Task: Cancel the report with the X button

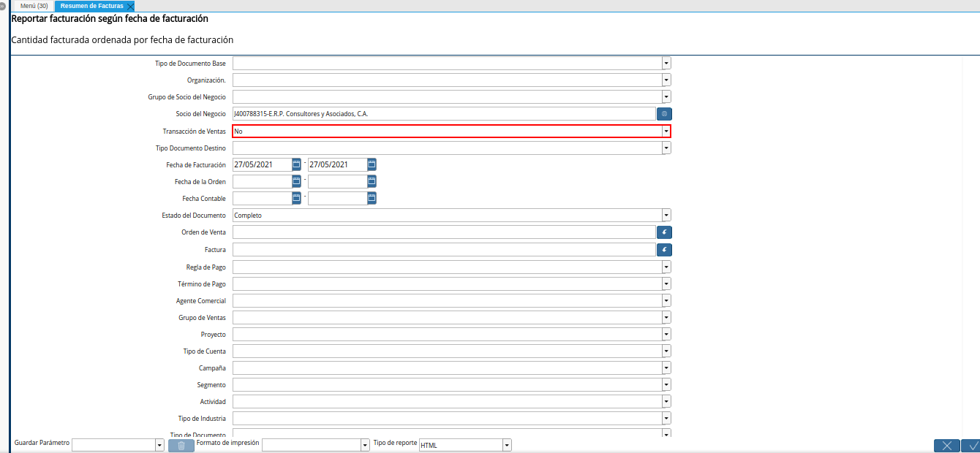Action: pyautogui.click(x=946, y=446)
